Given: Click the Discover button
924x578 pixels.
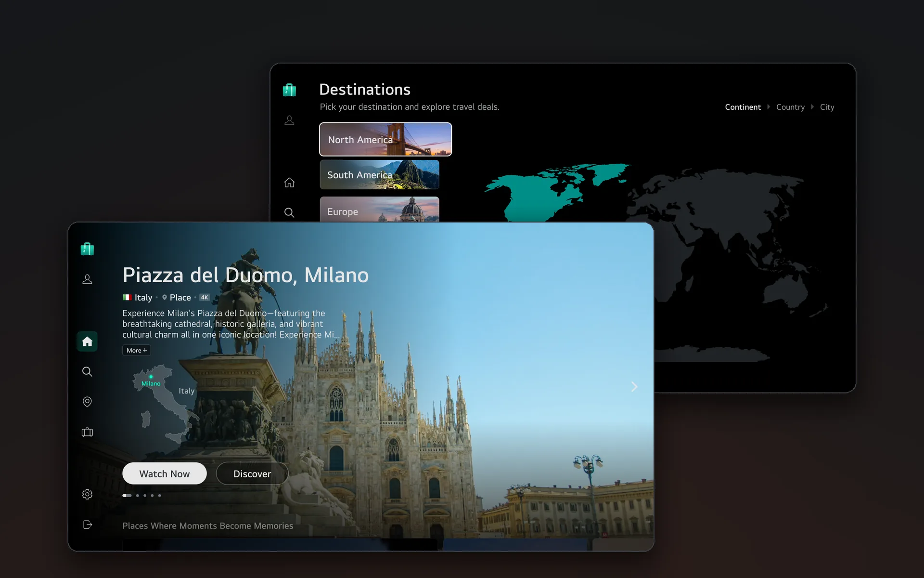Looking at the screenshot, I should [252, 473].
